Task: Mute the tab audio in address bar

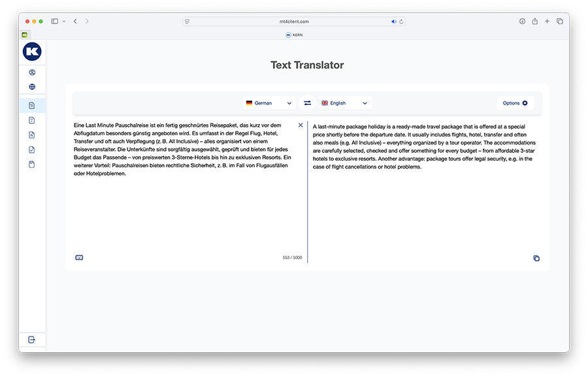Action: (x=394, y=22)
